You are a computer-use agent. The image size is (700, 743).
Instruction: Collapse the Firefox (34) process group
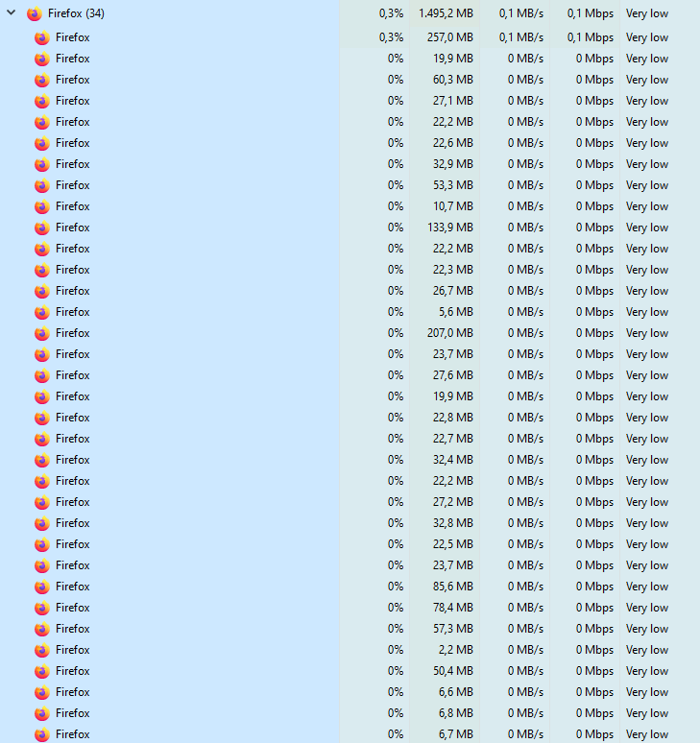pos(12,12)
